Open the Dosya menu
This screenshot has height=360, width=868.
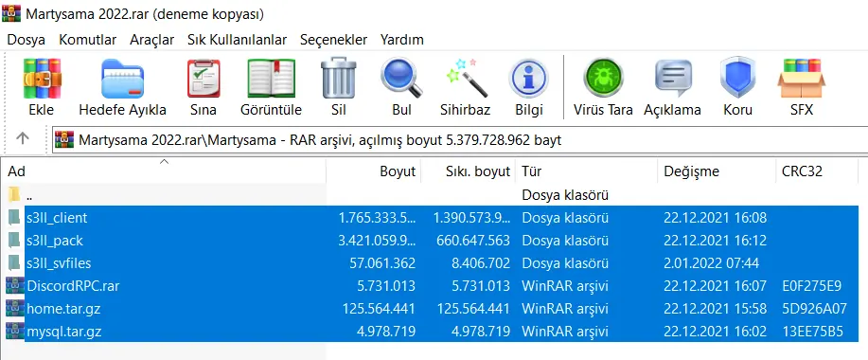26,40
